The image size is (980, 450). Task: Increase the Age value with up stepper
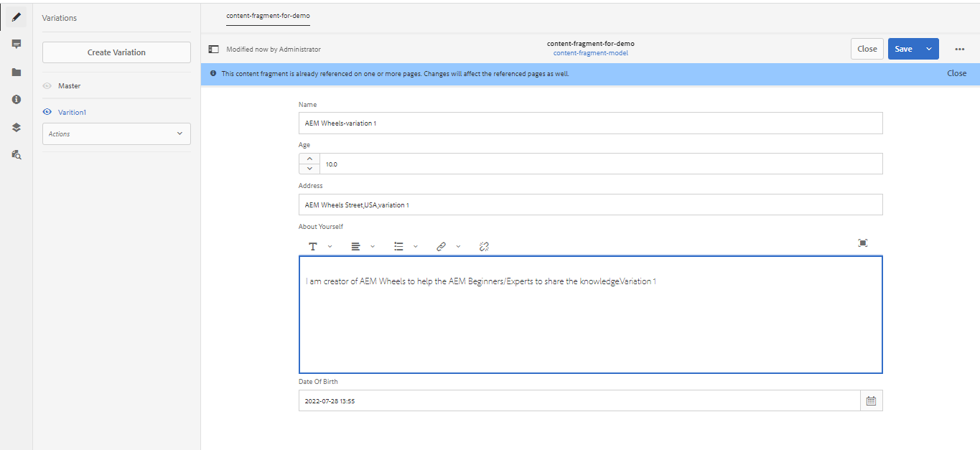point(309,159)
